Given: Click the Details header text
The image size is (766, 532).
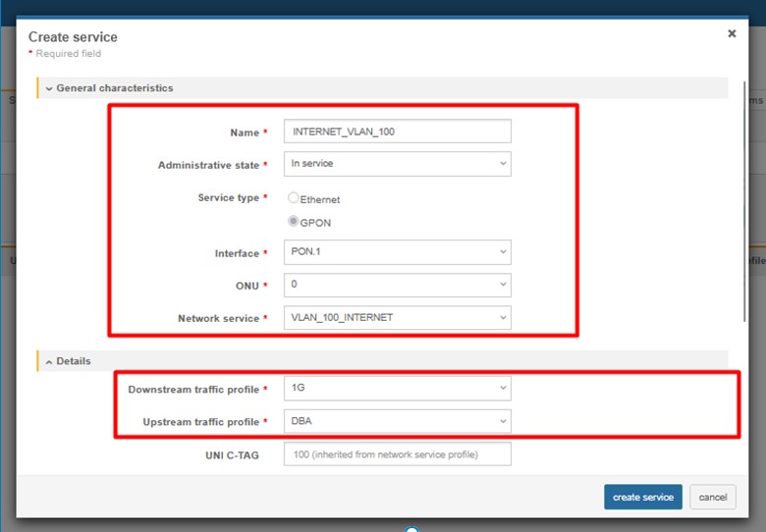Looking at the screenshot, I should coord(74,361).
